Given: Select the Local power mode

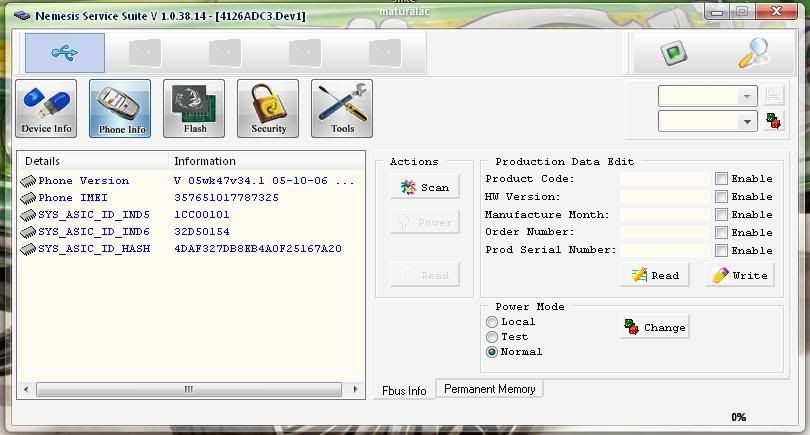Looking at the screenshot, I should pos(492,322).
